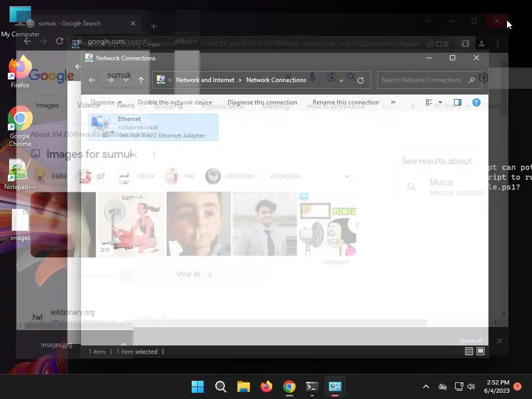The image size is (532, 399).
Task: Click the OneDrive cloud tray icon
Action: (x=443, y=387)
